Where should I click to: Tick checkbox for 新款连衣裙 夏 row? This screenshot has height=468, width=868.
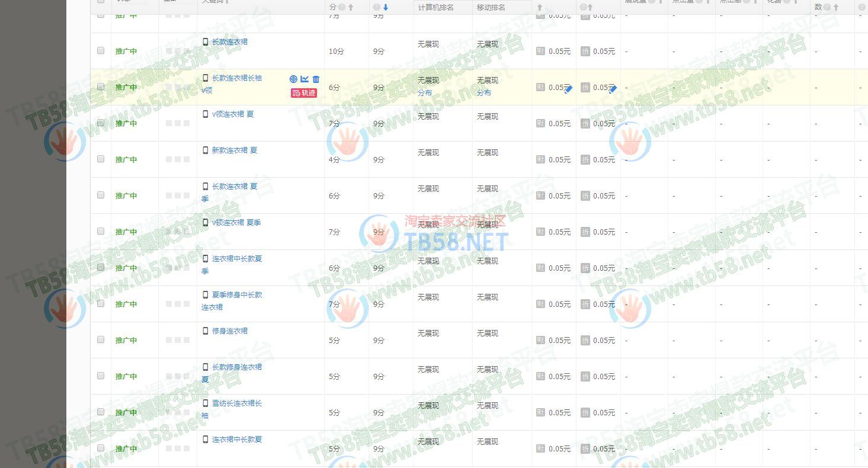[x=101, y=159]
